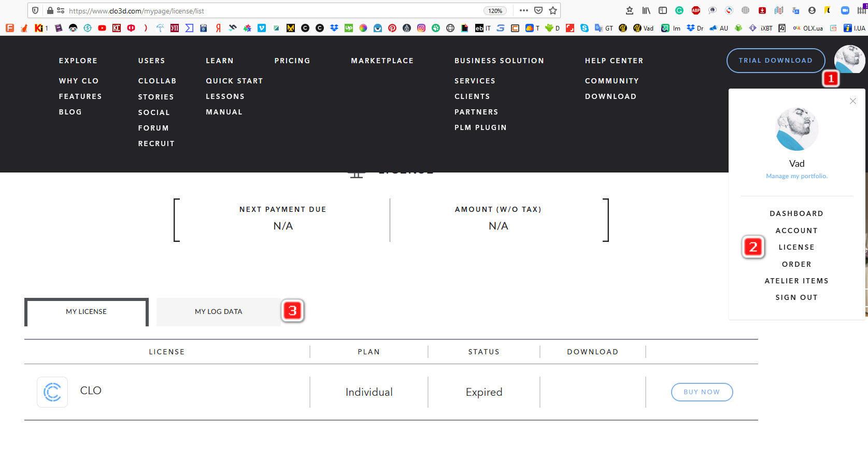Switch to the MY LICENSE tab
The height and width of the screenshot is (460, 868).
[x=87, y=312]
